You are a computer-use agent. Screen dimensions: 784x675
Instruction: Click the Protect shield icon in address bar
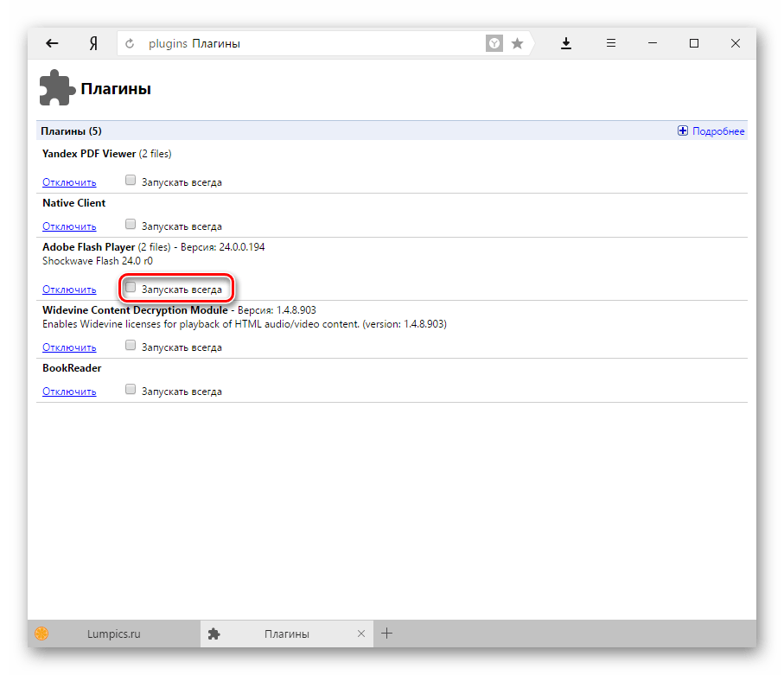point(494,43)
